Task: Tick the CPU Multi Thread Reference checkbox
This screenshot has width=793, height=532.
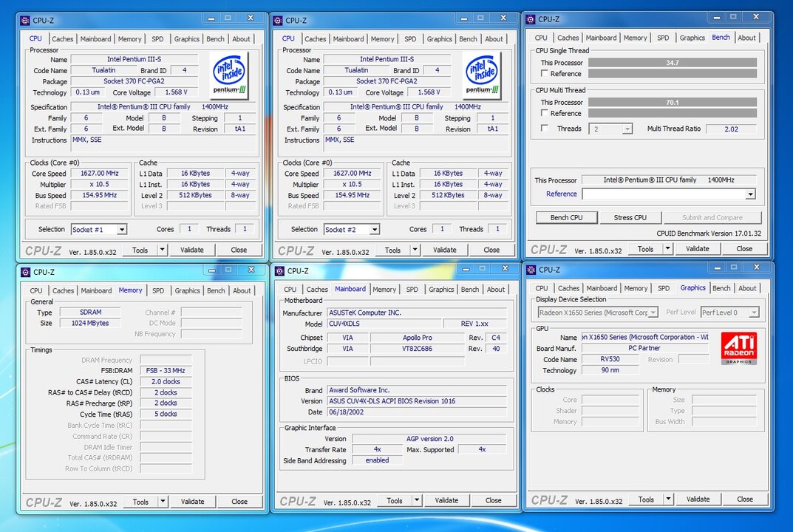Action: tap(544, 113)
